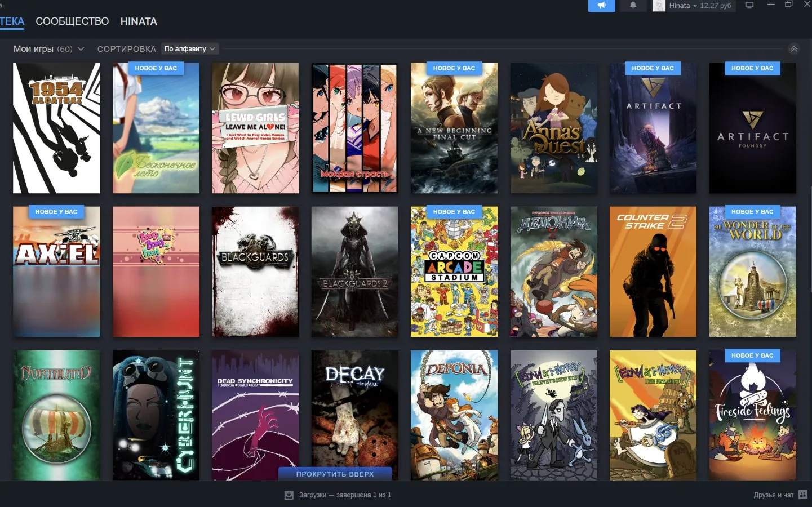812x507 pixels.
Task: Expand the Hinata account menu
Action: pyautogui.click(x=683, y=6)
